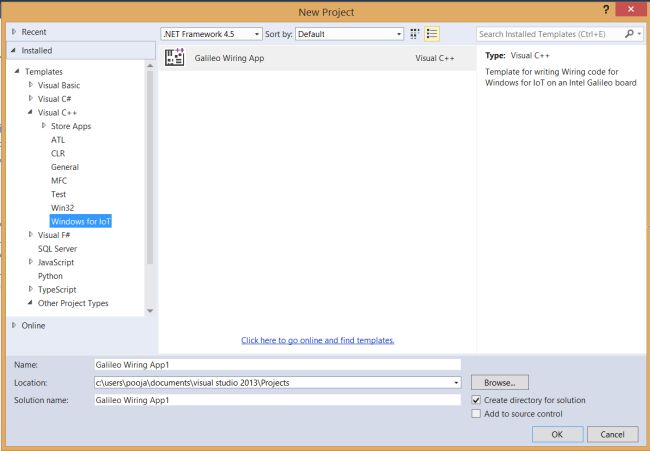Collapse Other Project Types node arrow
Image resolution: width=650 pixels, height=451 pixels.
pyautogui.click(x=30, y=303)
